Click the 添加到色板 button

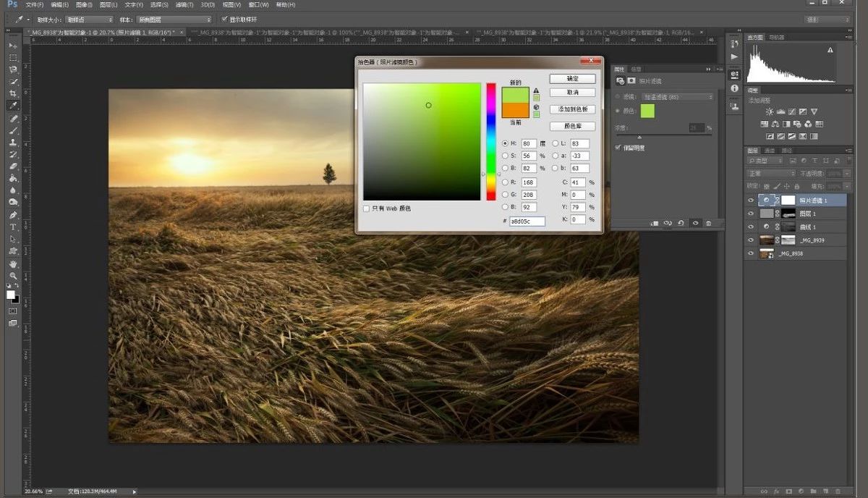[572, 109]
